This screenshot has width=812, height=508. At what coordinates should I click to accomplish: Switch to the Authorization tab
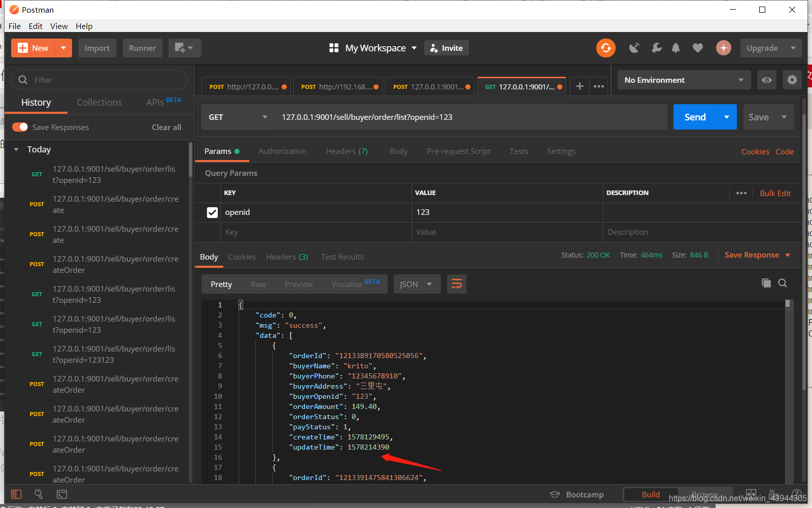pyautogui.click(x=283, y=151)
